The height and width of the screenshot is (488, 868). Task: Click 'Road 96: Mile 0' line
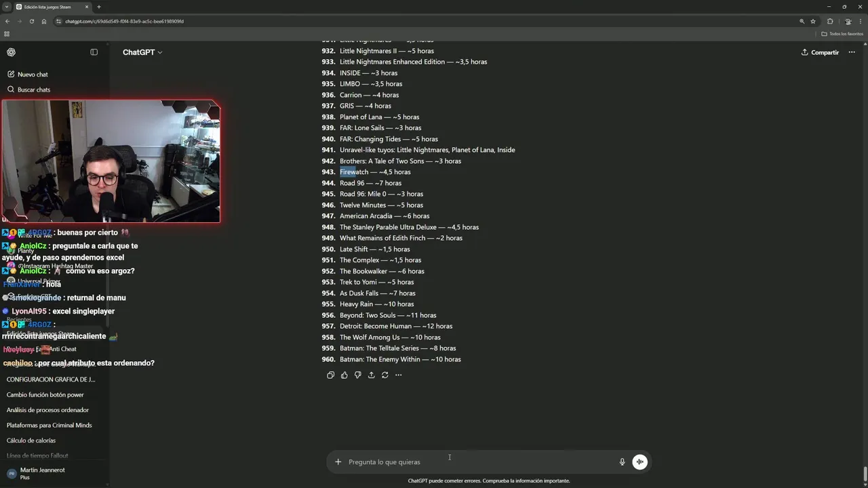point(381,194)
